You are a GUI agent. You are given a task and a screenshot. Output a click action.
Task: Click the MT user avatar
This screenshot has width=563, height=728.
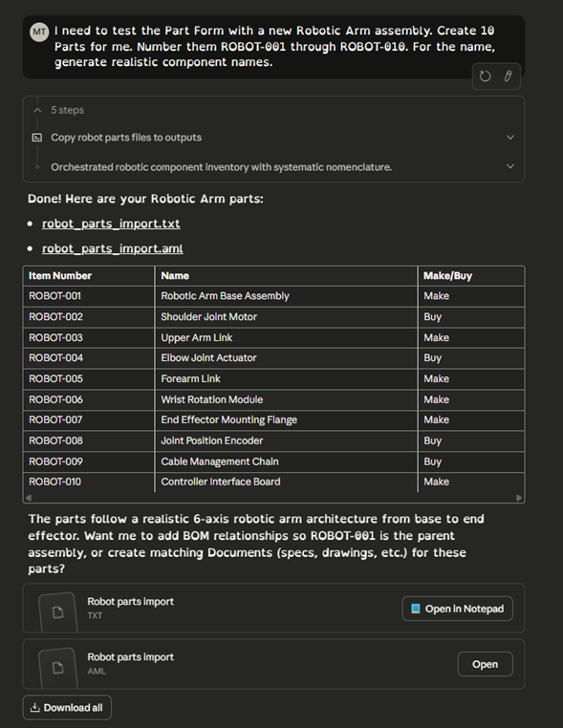(x=39, y=32)
